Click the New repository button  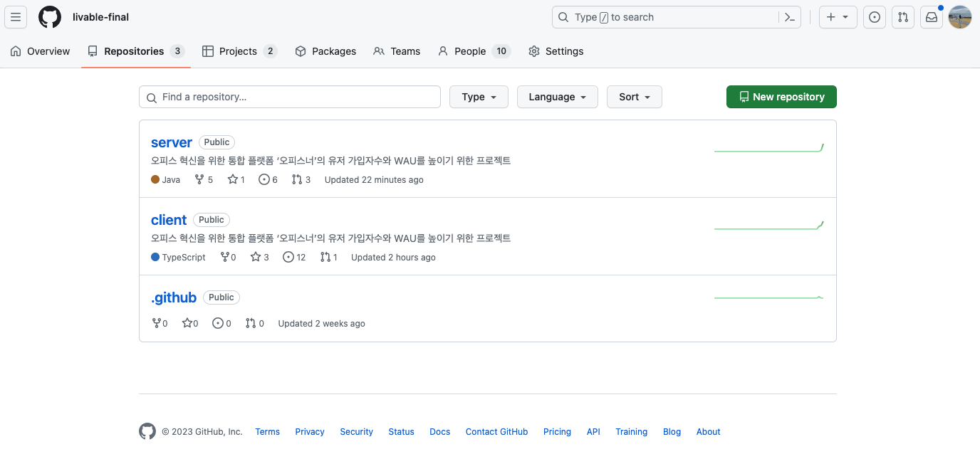pos(781,97)
